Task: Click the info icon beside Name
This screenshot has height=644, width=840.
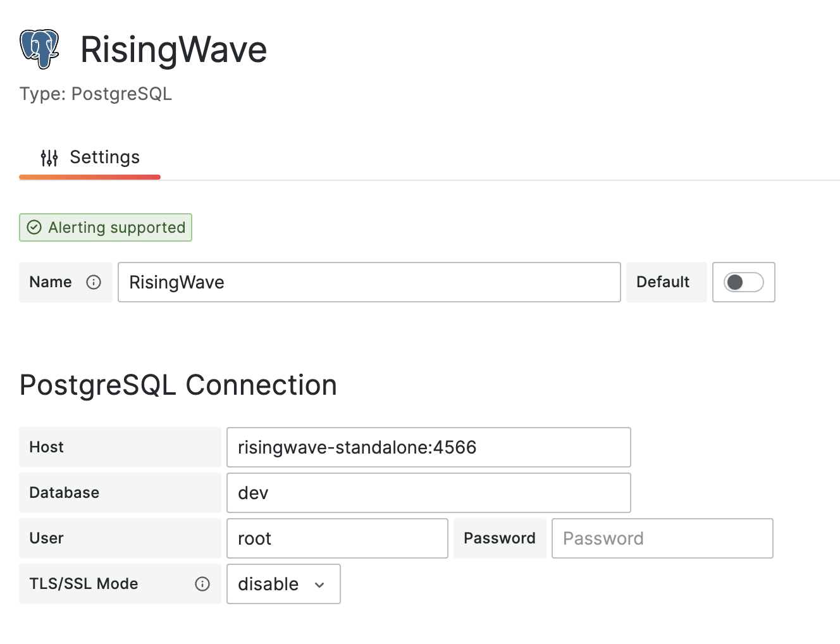Action: (94, 282)
